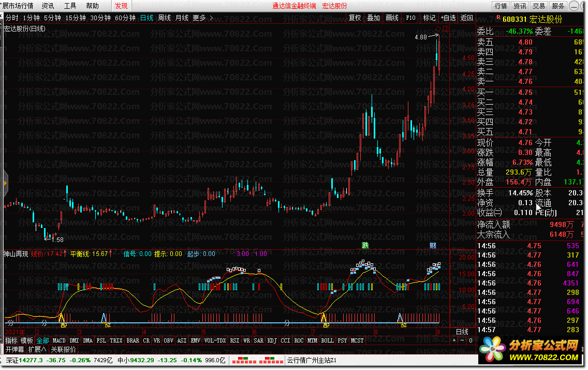Image resolution: width=588 pixels, height=370 pixels.
Task: Apply the VOL-TDX indicator
Action: [215, 340]
